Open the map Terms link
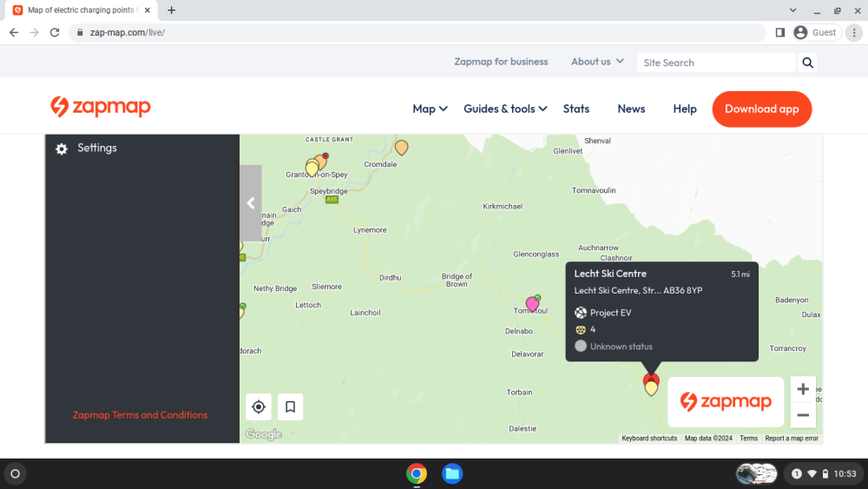The height and width of the screenshot is (489, 868). click(x=748, y=438)
